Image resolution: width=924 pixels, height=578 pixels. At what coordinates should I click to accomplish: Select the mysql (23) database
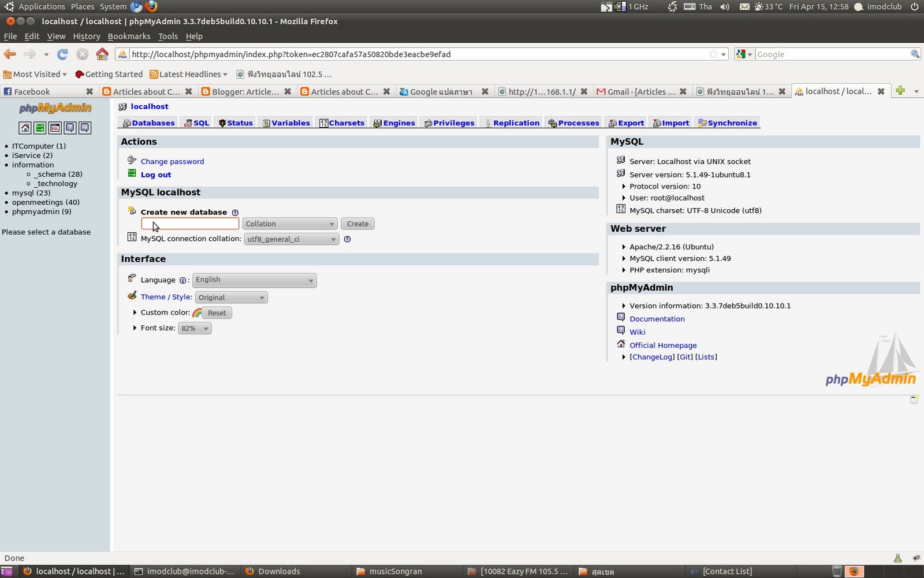pyautogui.click(x=31, y=193)
